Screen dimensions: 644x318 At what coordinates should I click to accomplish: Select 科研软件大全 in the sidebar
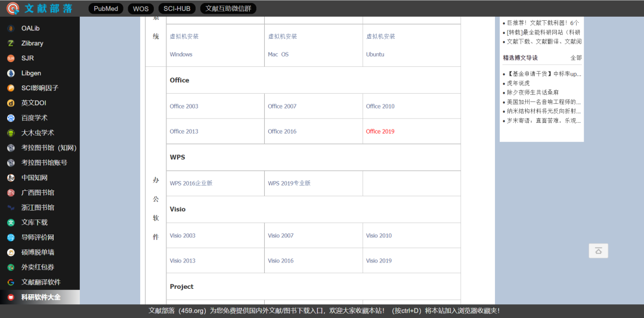[40, 297]
